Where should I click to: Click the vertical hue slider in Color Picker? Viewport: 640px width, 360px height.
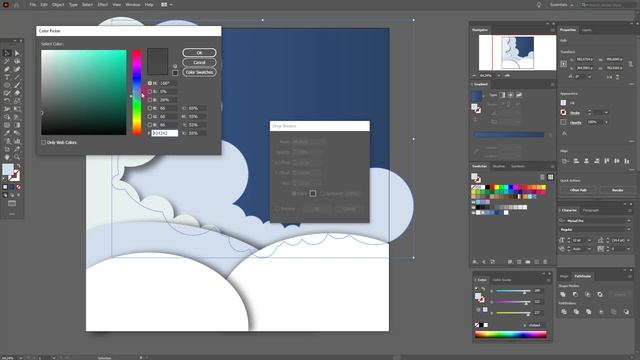(137, 93)
